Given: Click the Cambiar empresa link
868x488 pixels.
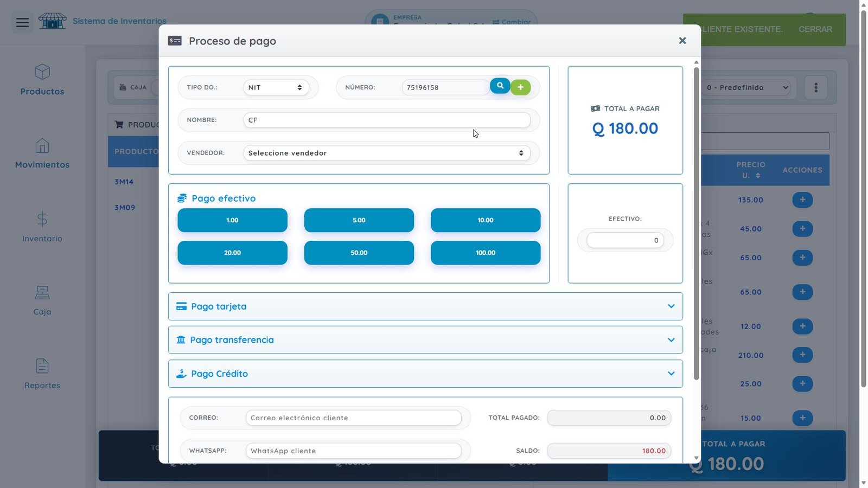Looking at the screenshot, I should point(512,22).
